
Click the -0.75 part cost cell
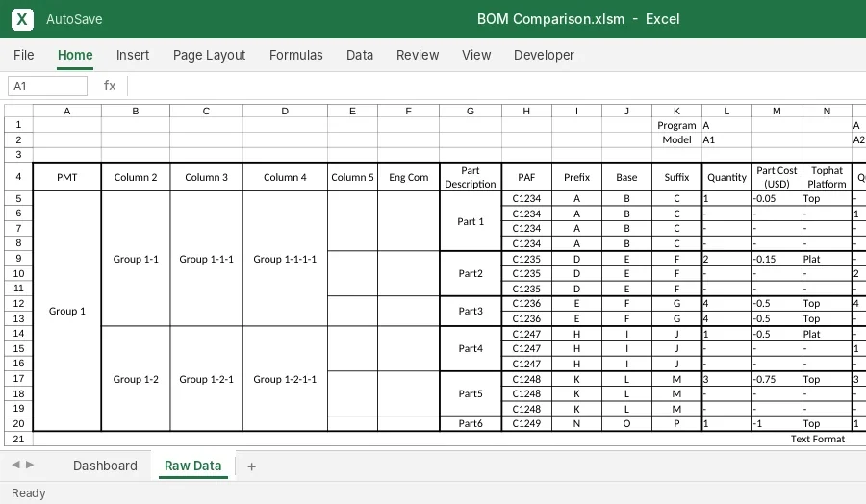point(777,379)
